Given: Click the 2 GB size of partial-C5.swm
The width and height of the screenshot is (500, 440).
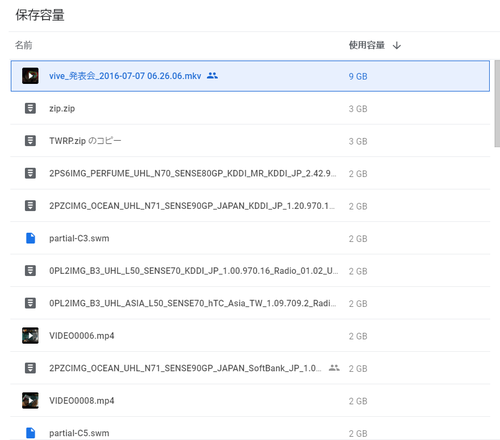Looking at the screenshot, I should click(x=358, y=433).
